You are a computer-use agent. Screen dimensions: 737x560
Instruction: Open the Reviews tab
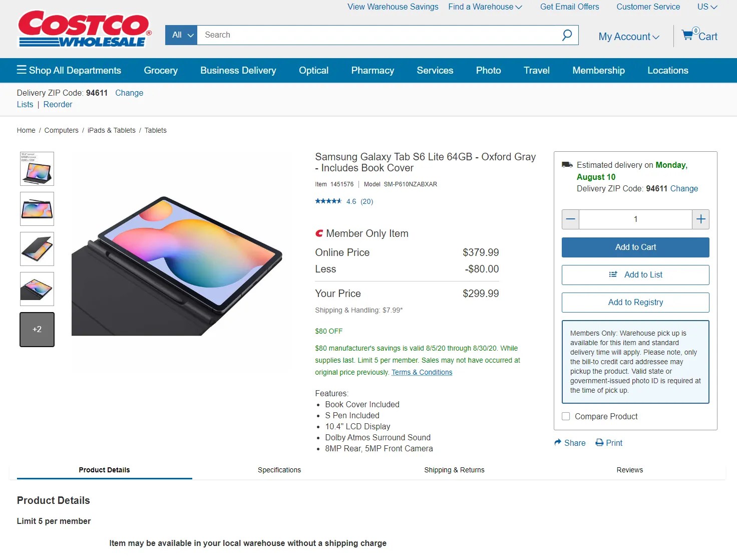tap(629, 470)
